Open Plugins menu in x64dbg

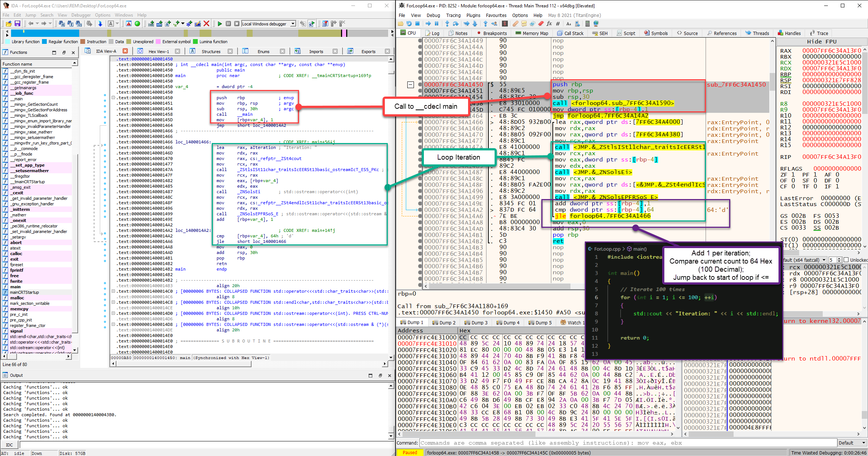coord(473,15)
